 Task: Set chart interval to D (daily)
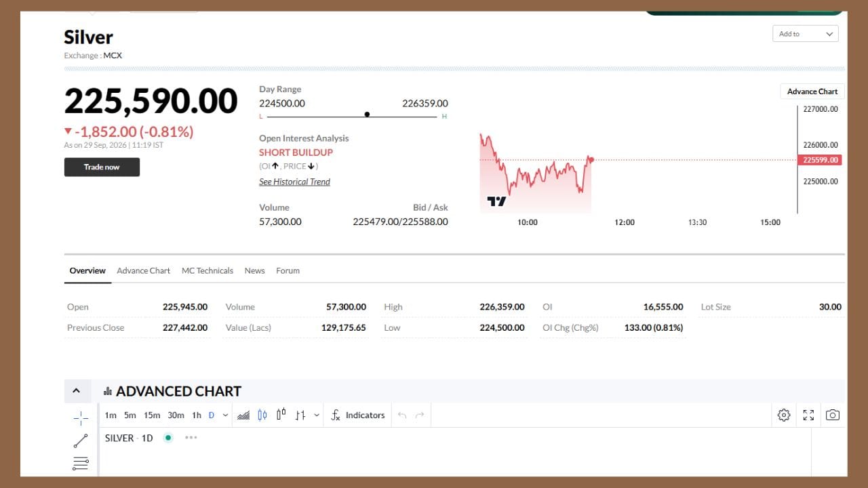point(212,415)
